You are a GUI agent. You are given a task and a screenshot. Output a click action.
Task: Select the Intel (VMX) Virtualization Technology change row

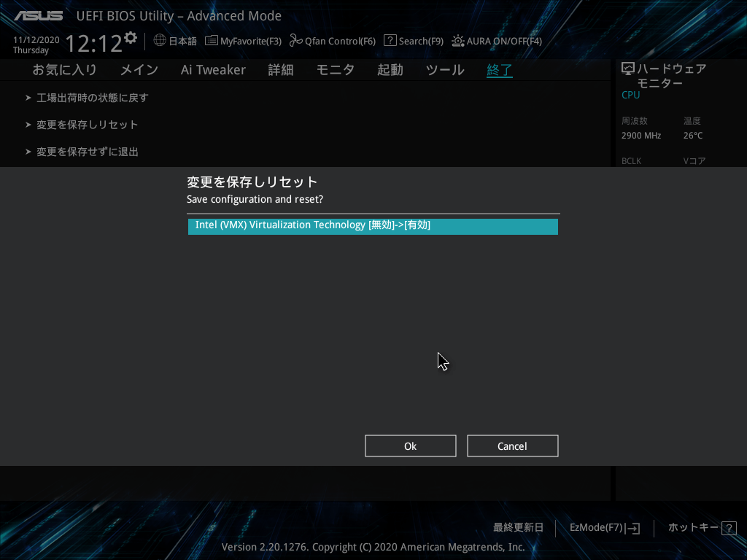(373, 226)
